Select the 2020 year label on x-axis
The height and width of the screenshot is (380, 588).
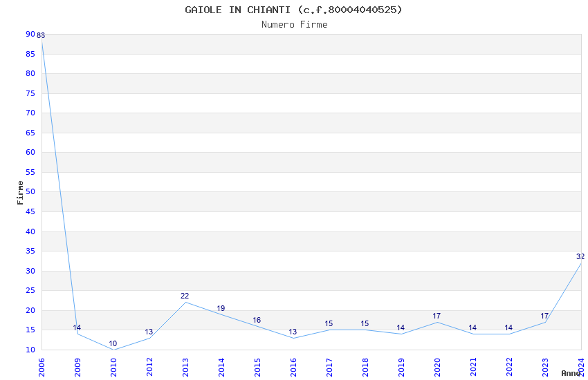(x=437, y=367)
